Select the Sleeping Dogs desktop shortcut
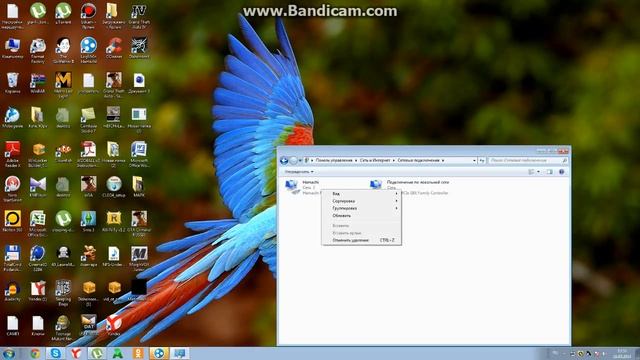 pyautogui.click(x=63, y=293)
